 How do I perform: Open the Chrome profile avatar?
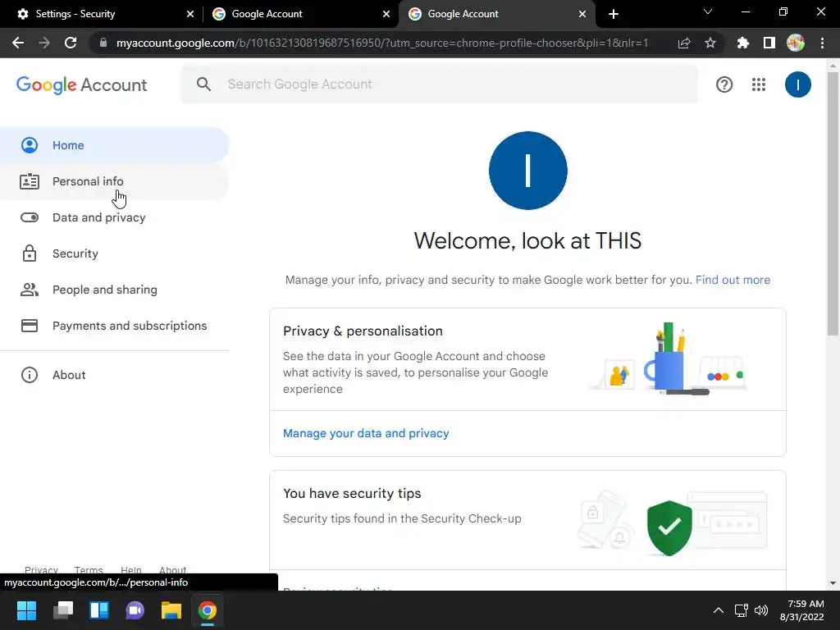tap(796, 43)
